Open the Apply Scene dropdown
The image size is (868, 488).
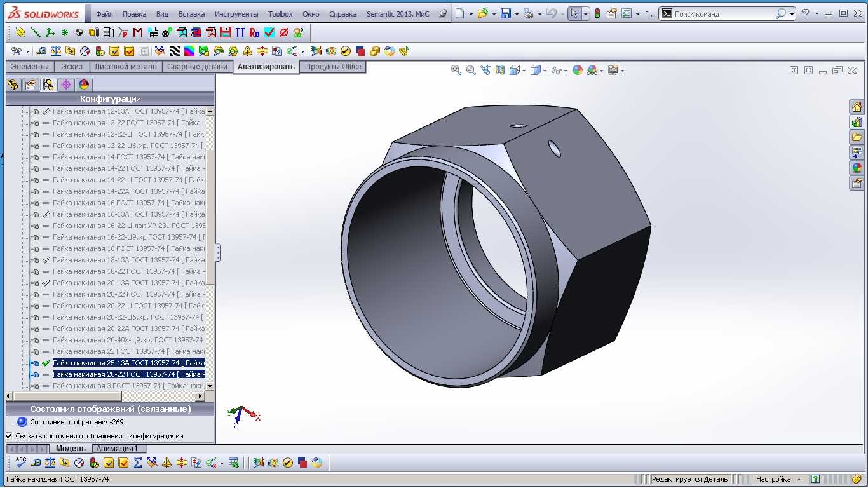[602, 71]
